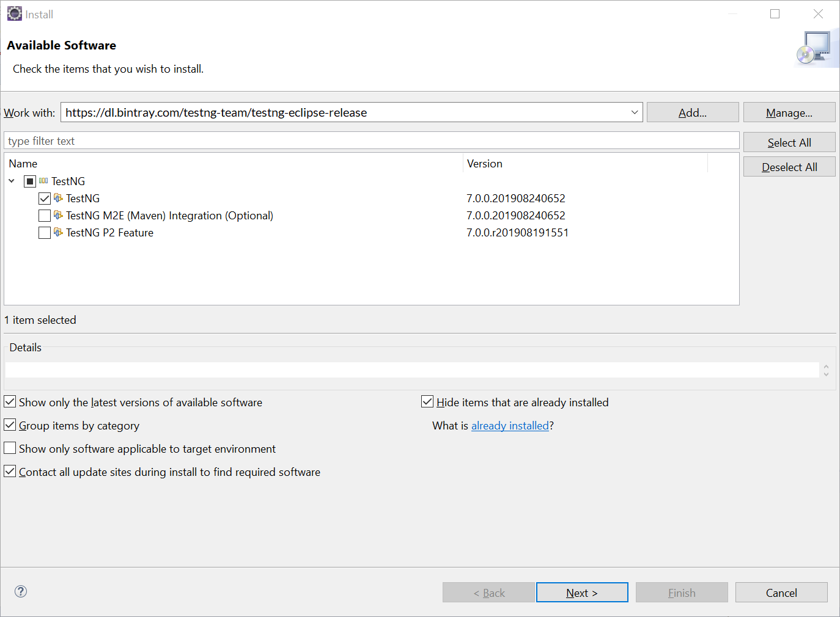Viewport: 840px width, 617px height.
Task: Toggle the TestNG category parent checkbox
Action: (x=29, y=181)
